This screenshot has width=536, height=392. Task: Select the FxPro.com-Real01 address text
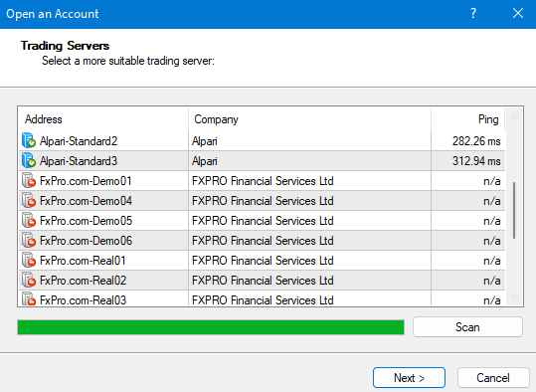coord(83,261)
